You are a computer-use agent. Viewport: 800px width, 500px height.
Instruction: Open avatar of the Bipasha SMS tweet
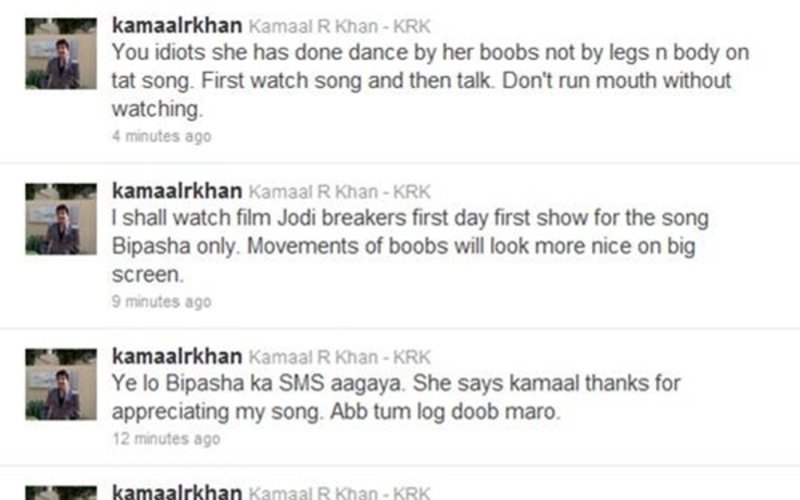click(x=61, y=384)
